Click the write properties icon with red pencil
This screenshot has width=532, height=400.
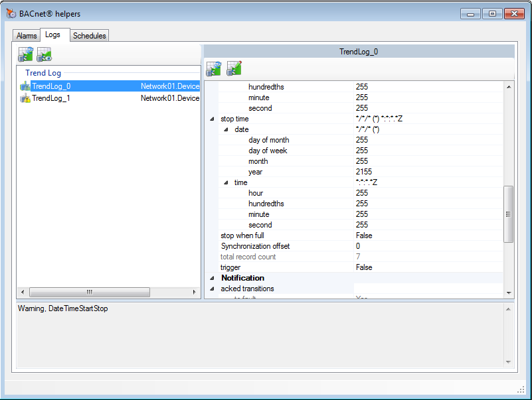pyautogui.click(x=234, y=68)
